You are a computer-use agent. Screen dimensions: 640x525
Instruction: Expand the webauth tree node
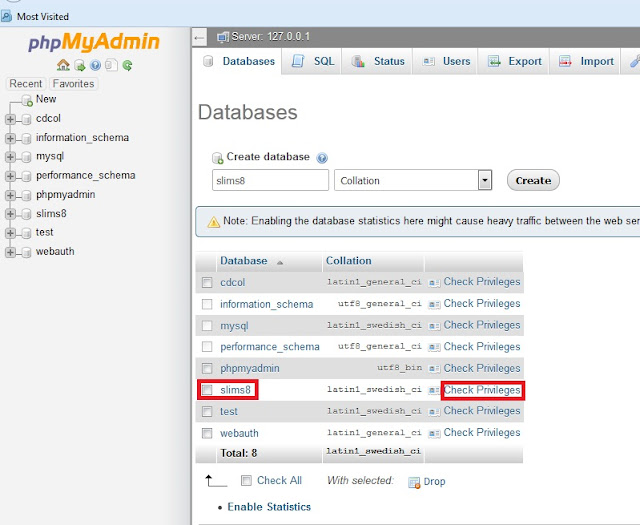point(11,252)
